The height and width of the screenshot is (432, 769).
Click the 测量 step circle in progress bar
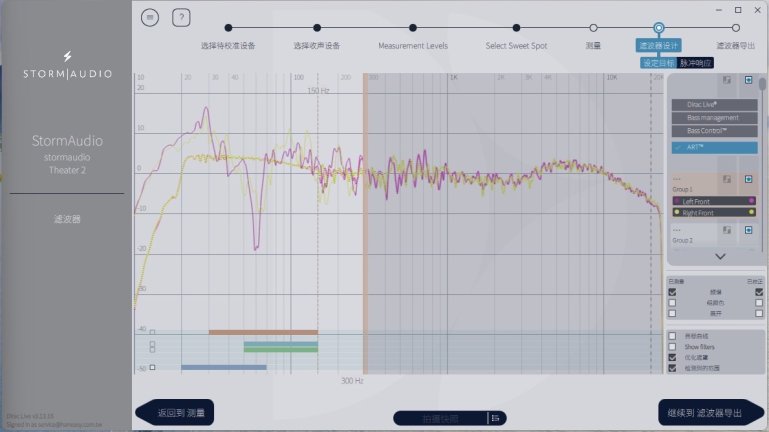(594, 28)
